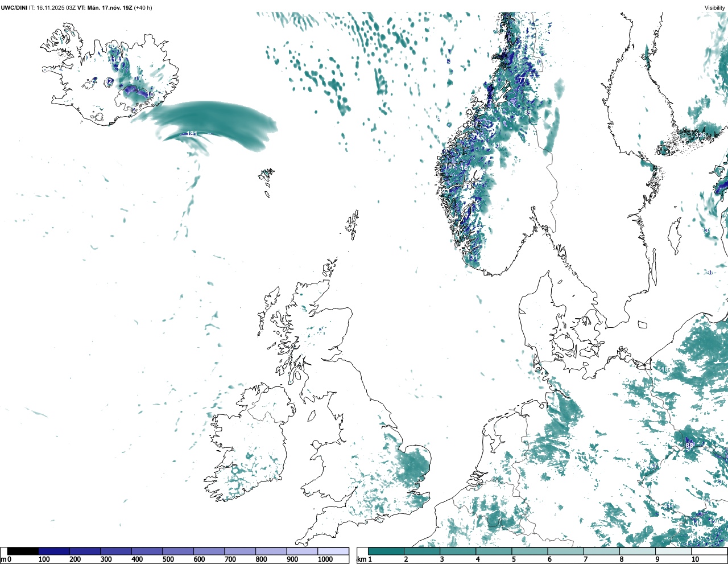728x564 pixels.
Task: Click the black 0–100 m legend swatch
Action: click(x=23, y=551)
